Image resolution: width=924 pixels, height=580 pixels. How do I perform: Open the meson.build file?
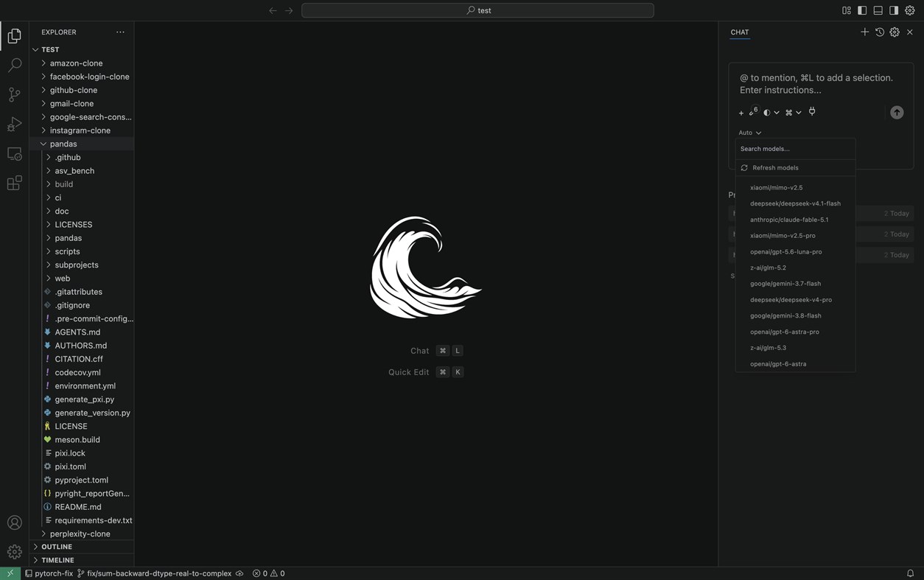81,440
